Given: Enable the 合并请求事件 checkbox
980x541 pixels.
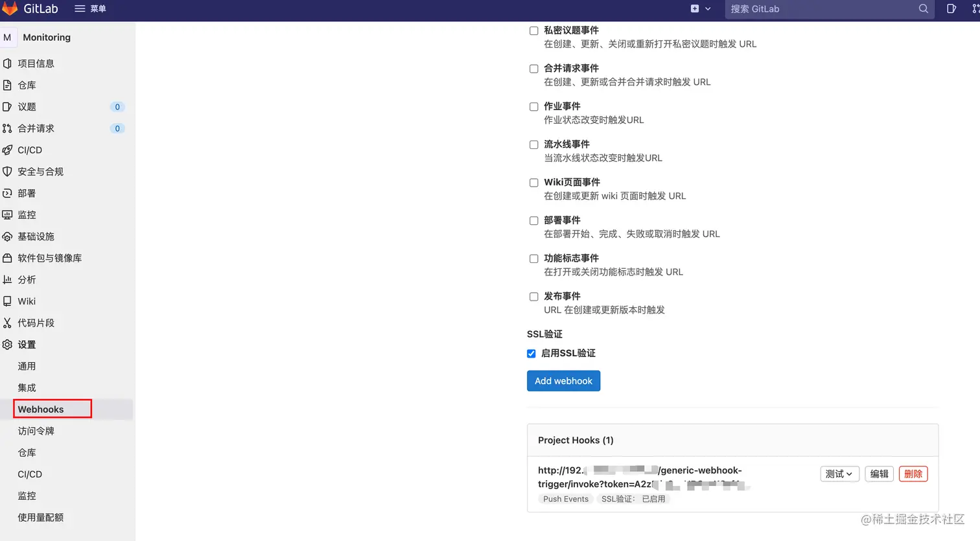Looking at the screenshot, I should pyautogui.click(x=533, y=69).
